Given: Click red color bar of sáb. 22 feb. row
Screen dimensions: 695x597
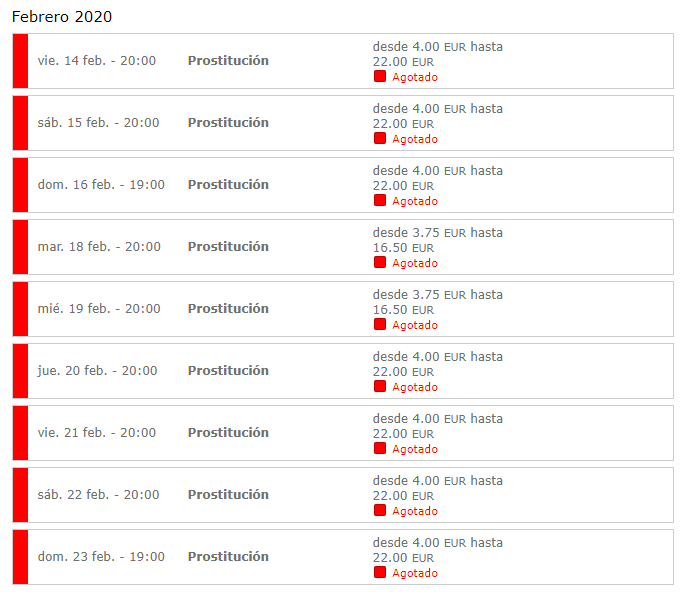Looking at the screenshot, I should click(20, 495).
